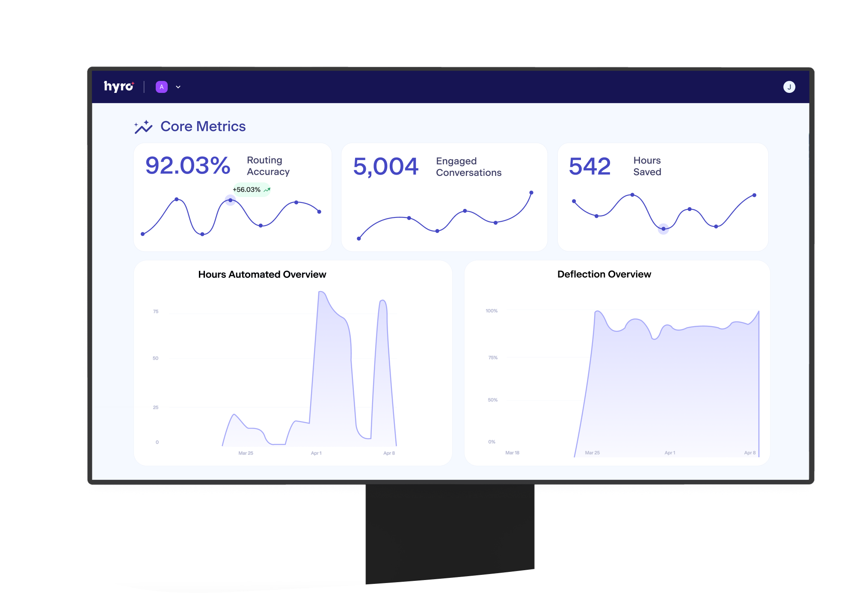Click the Core Metrics heading
868x601 pixels.
[203, 126]
